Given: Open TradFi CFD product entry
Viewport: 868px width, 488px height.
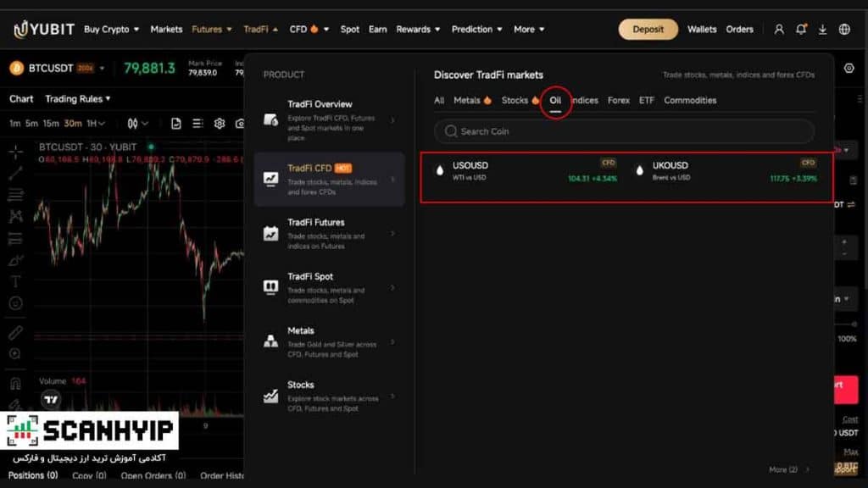Looking at the screenshot, I should tap(330, 180).
